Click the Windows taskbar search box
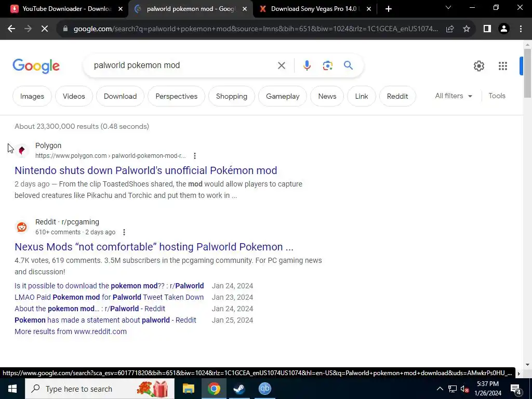This screenshot has width=532, height=399. (100, 389)
